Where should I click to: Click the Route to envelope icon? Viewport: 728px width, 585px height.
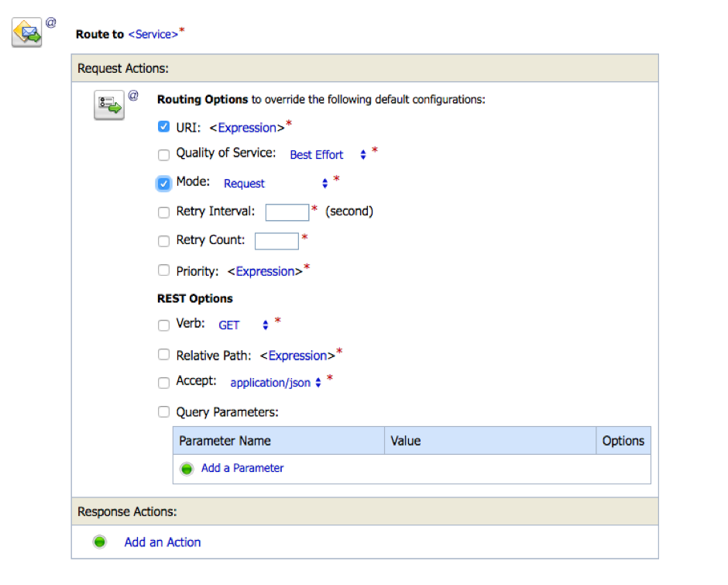(27, 33)
